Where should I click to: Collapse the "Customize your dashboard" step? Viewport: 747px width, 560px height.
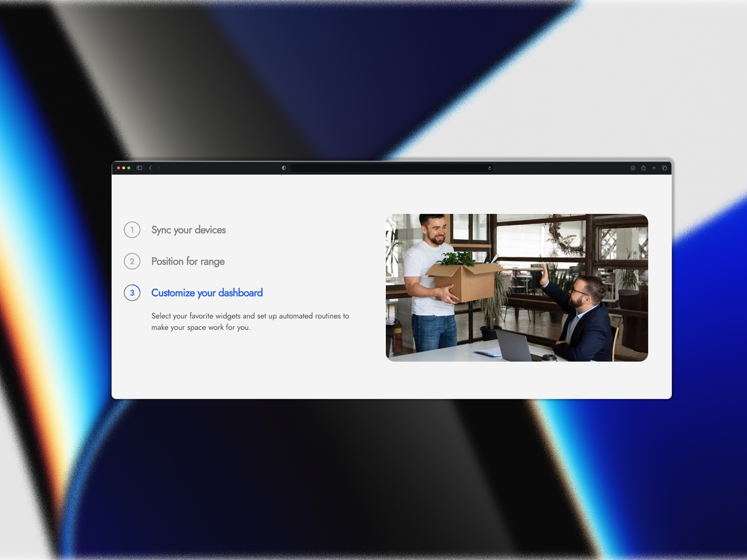[x=207, y=293]
